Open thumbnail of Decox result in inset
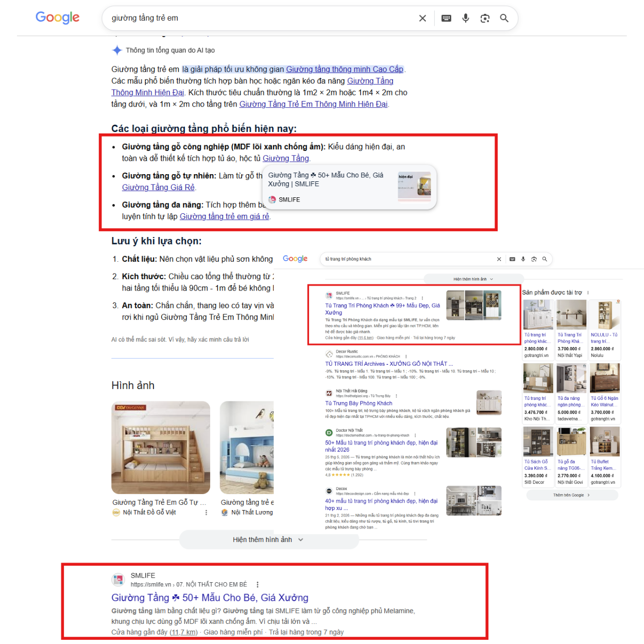Viewport: 644px width, 644px height. click(x=474, y=501)
